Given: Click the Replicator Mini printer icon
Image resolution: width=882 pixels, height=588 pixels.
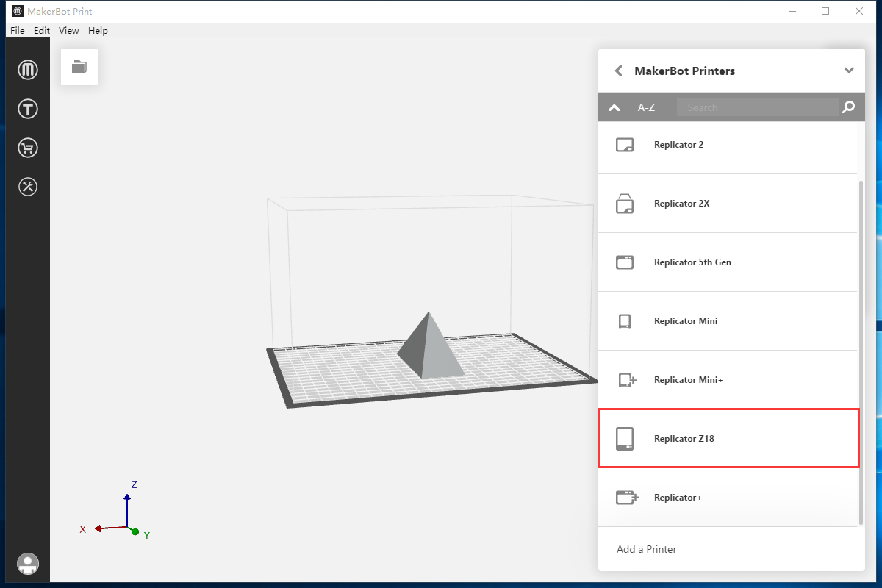Looking at the screenshot, I should point(625,321).
